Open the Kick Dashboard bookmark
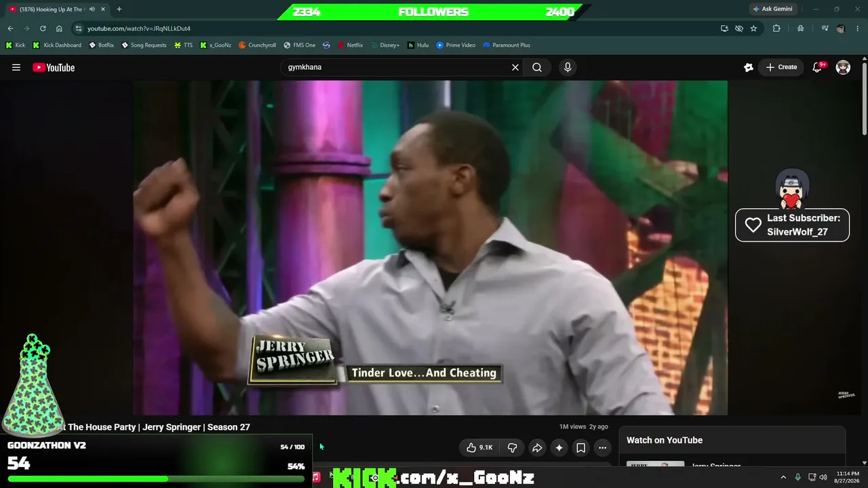The height and width of the screenshot is (488, 868). (x=57, y=45)
